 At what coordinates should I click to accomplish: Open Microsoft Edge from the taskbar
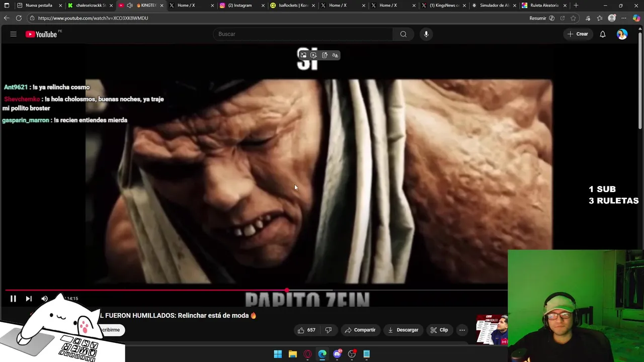(322, 354)
